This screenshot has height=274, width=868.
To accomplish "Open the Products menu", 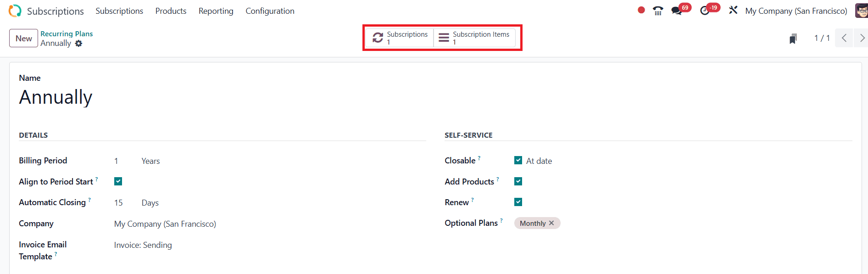I will point(171,11).
